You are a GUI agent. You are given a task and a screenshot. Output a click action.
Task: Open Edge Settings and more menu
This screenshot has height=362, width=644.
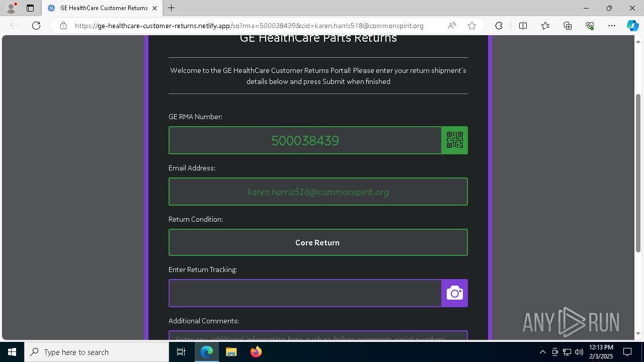[612, 26]
